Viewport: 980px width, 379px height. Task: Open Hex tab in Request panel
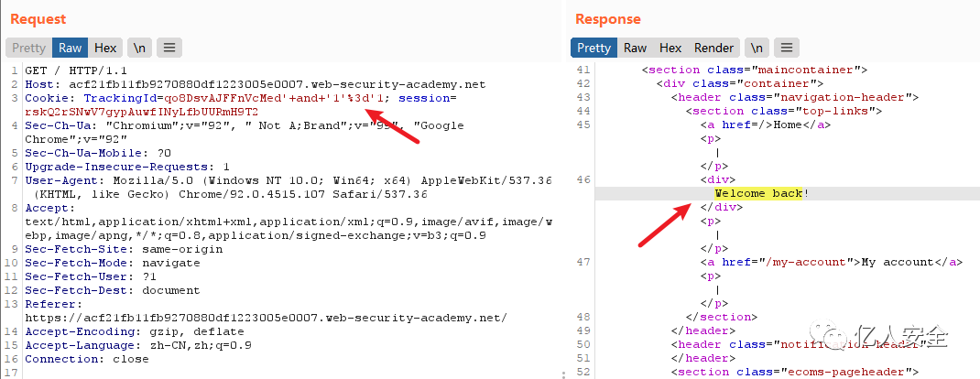(105, 48)
